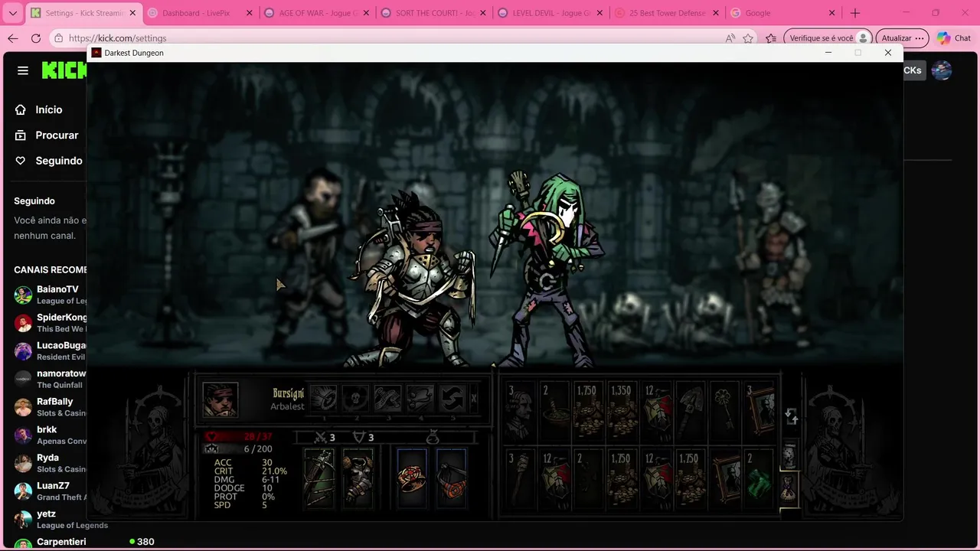Viewport: 980px width, 551px height.
Task: Select the skull-target skill numbered 2
Action: click(x=355, y=399)
